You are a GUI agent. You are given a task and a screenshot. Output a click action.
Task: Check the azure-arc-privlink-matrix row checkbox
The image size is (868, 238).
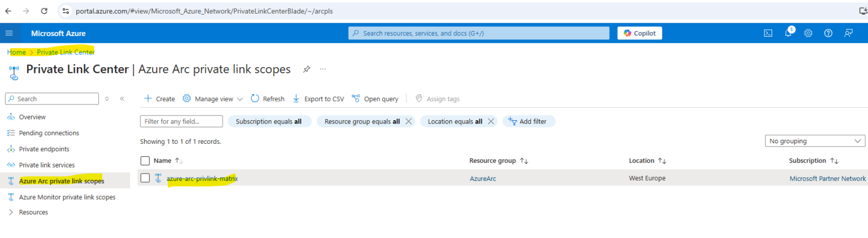145,178
